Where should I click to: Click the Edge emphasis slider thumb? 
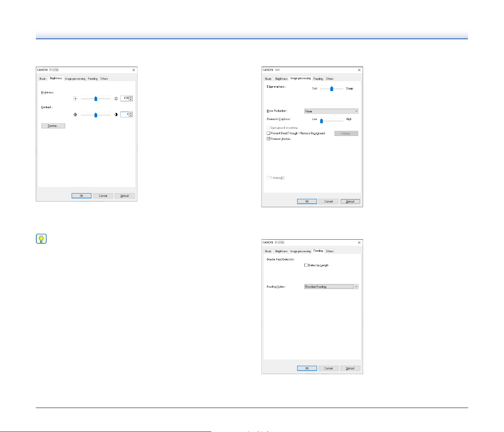click(x=332, y=88)
